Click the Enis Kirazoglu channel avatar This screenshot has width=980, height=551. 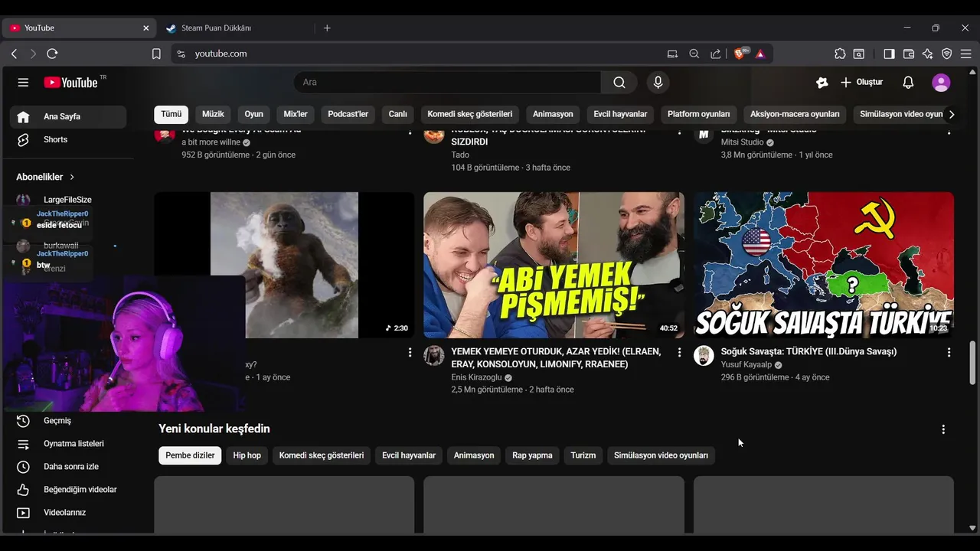[x=434, y=355]
